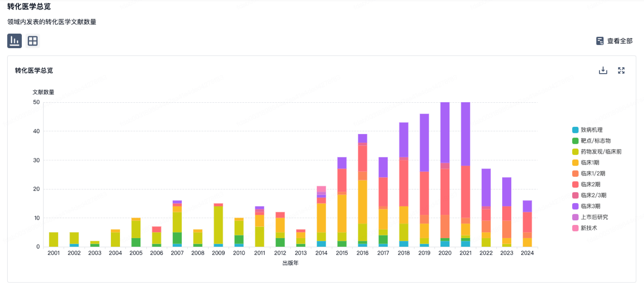Toggle 致病机理 legend series
This screenshot has width=644, height=289.
(x=591, y=130)
